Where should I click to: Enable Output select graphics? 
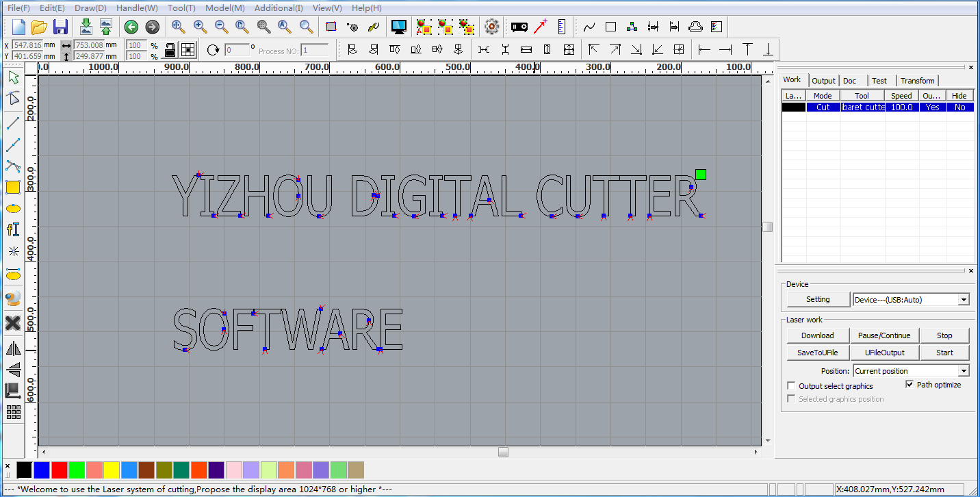(791, 385)
